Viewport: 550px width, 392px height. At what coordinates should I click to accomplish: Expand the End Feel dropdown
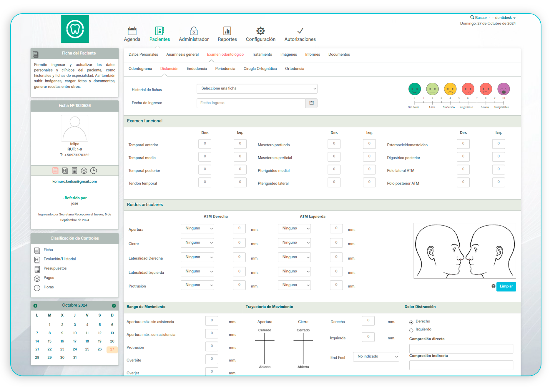pyautogui.click(x=376, y=357)
